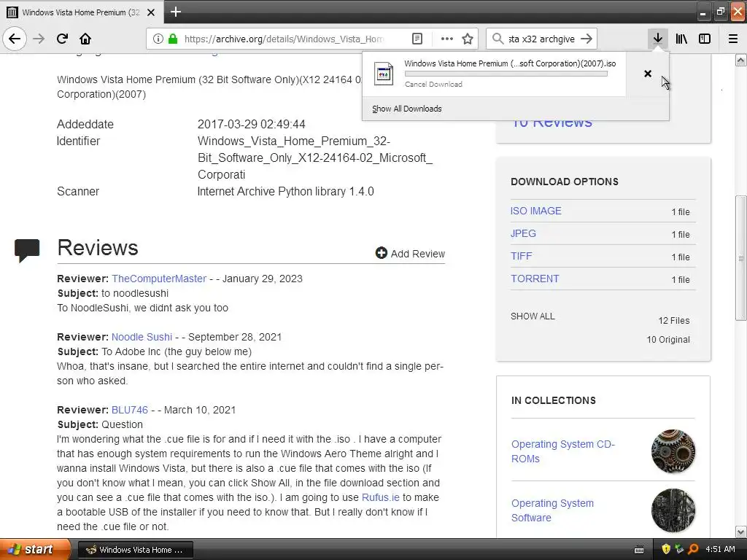Click the downloading ISO file name

[x=510, y=63]
